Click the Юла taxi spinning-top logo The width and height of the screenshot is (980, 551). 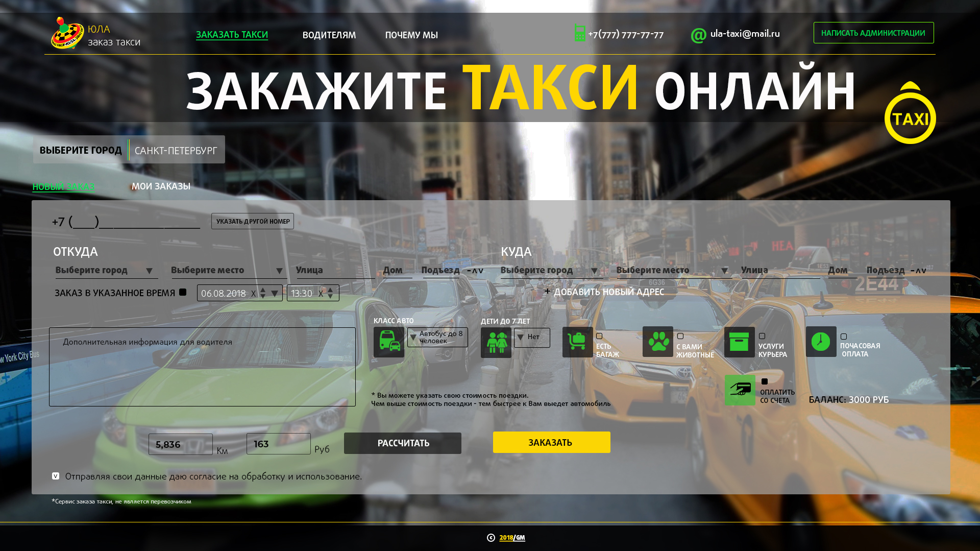pyautogui.click(x=67, y=33)
